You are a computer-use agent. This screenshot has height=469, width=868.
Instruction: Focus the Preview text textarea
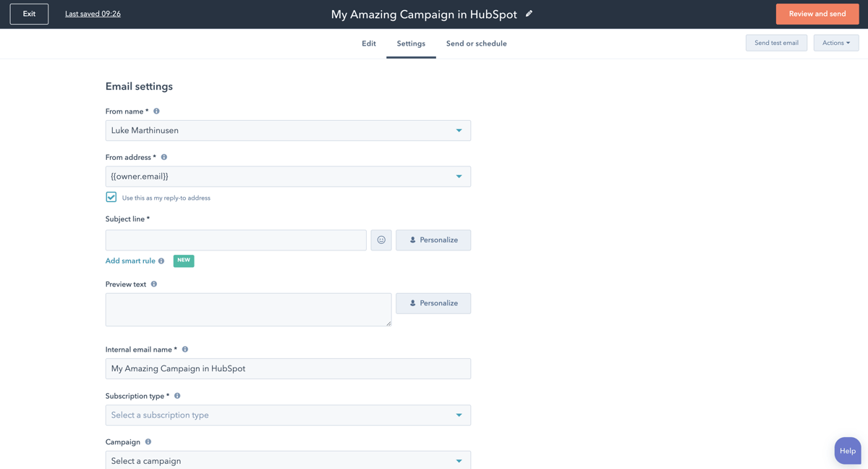click(249, 310)
